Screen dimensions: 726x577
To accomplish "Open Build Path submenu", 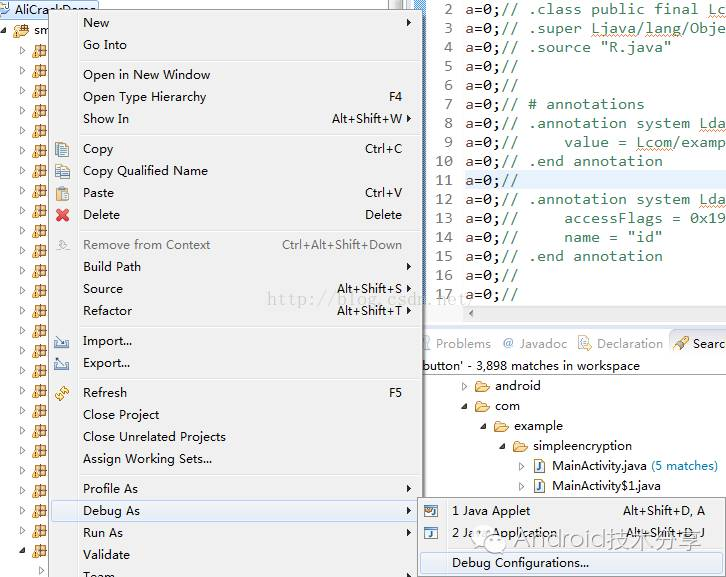I will coord(237,267).
